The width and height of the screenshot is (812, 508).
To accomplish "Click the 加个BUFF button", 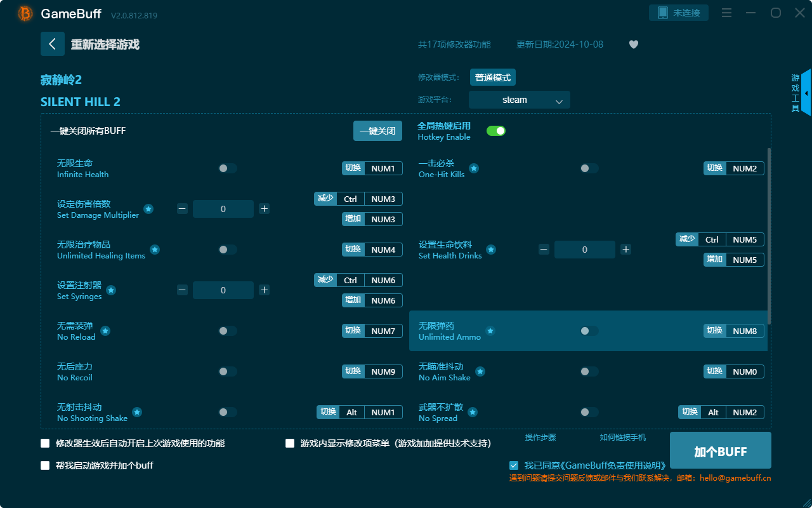I will tap(720, 450).
